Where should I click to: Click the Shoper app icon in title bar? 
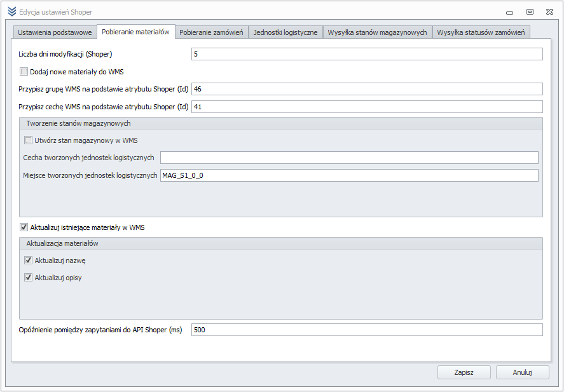pyautogui.click(x=12, y=12)
